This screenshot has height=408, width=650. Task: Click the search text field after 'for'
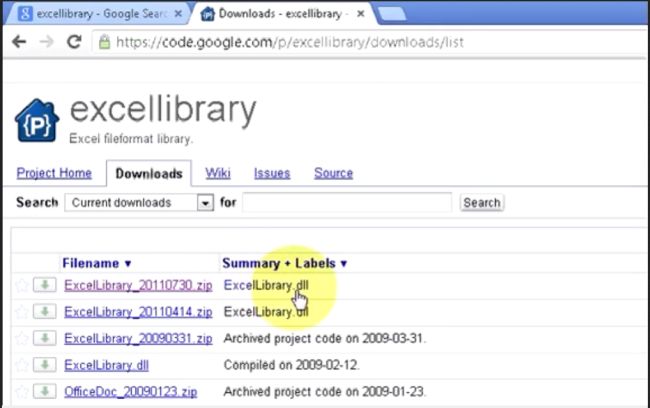coord(347,202)
